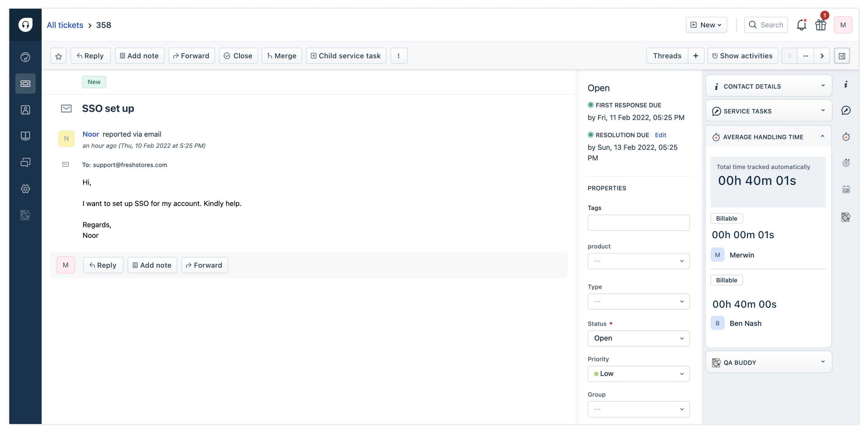This screenshot has width=868, height=433.
Task: Expand the Contact Details section
Action: point(822,86)
